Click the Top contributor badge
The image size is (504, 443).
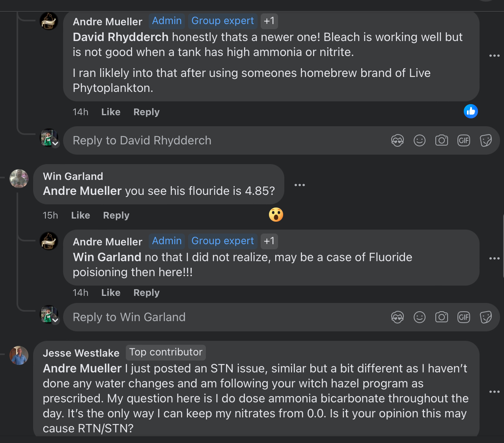pos(166,352)
